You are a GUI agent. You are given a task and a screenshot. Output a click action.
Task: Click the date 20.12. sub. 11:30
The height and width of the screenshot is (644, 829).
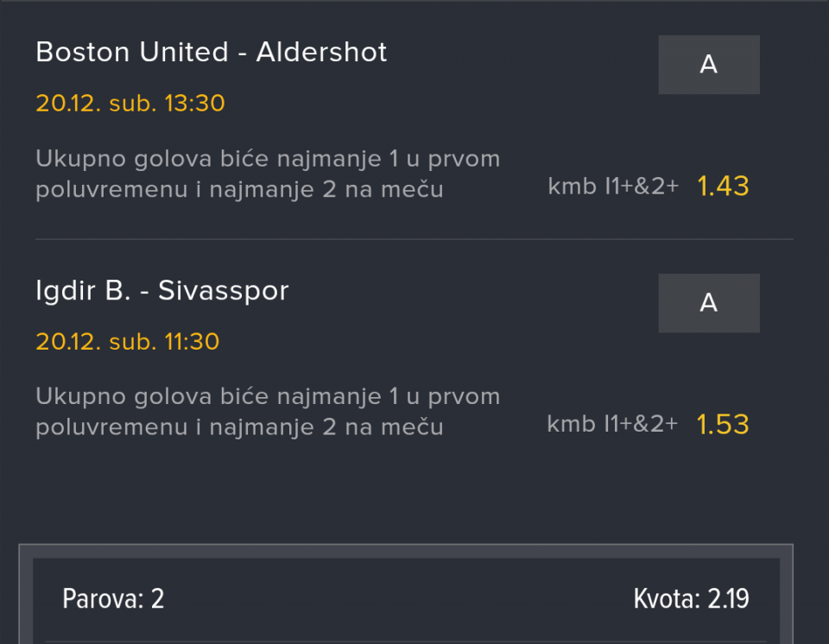pos(128,342)
